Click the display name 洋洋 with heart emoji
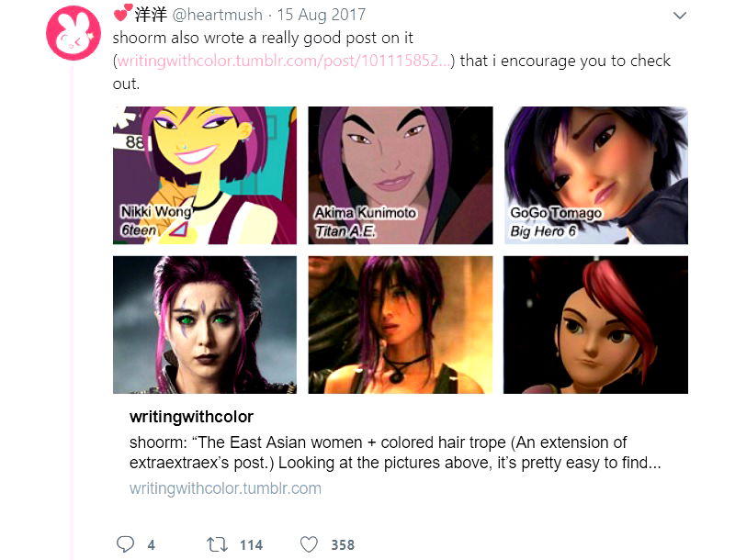 pos(141,14)
